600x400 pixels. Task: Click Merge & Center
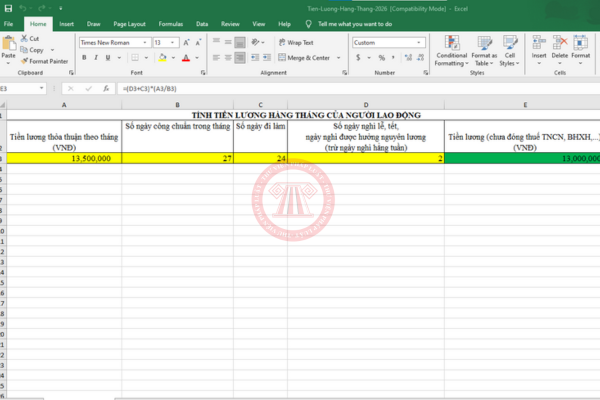[304, 58]
